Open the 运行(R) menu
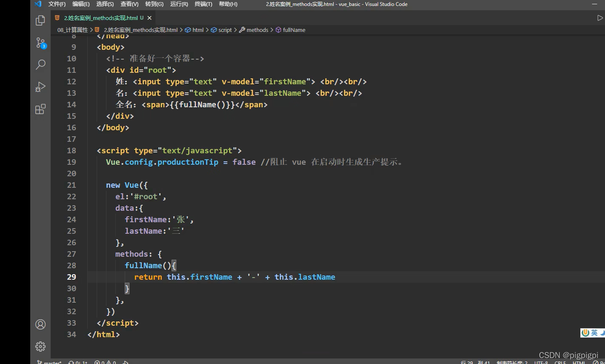This screenshot has height=364, width=605. (179, 4)
